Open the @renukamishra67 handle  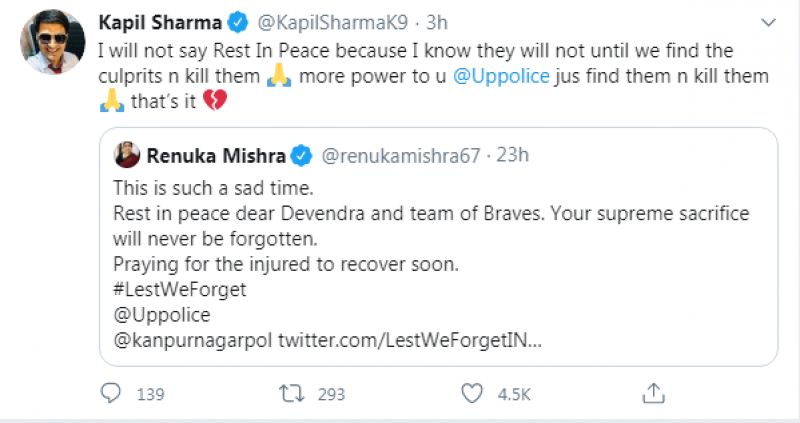point(400,155)
